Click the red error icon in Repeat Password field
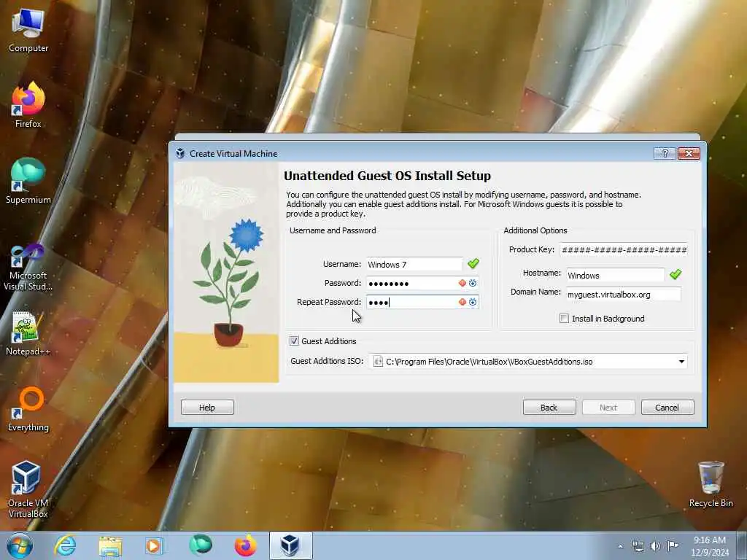 click(462, 302)
